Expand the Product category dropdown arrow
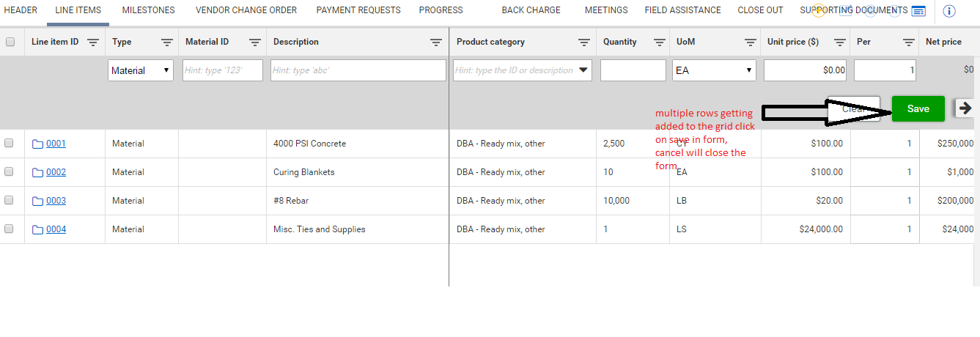Viewport: 980px width, 337px height. (583, 71)
